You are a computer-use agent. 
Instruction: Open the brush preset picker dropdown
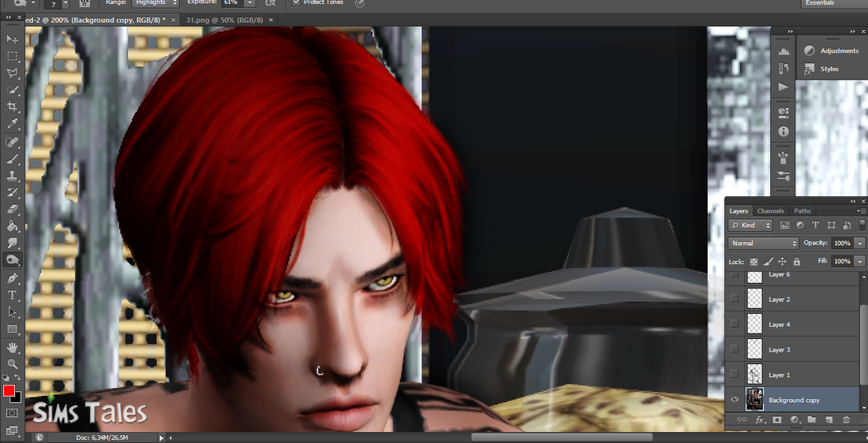[x=65, y=3]
